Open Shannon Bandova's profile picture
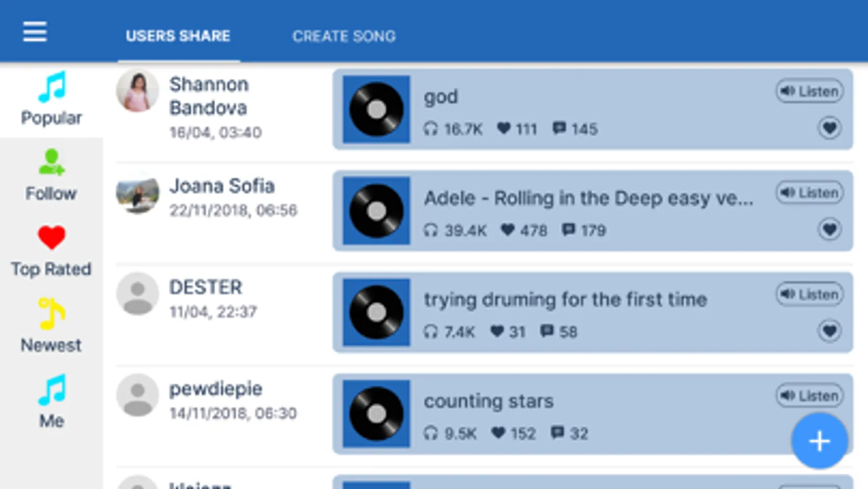The image size is (868, 489). tap(137, 90)
